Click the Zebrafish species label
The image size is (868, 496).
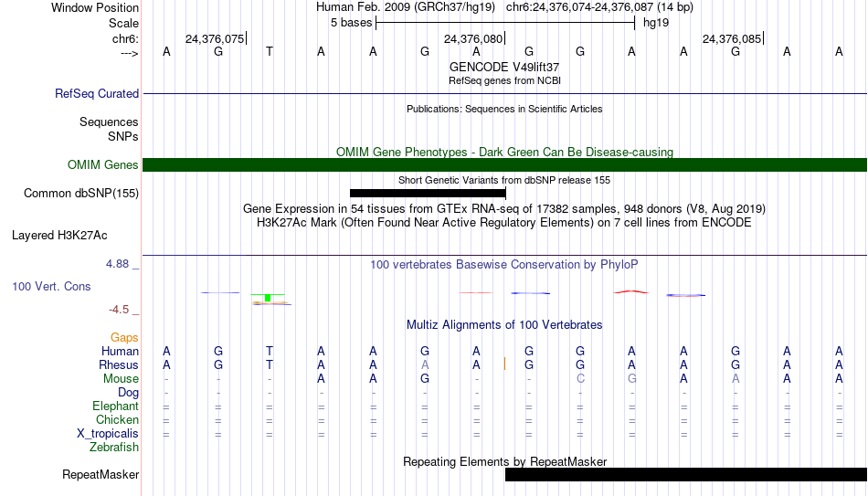(114, 448)
